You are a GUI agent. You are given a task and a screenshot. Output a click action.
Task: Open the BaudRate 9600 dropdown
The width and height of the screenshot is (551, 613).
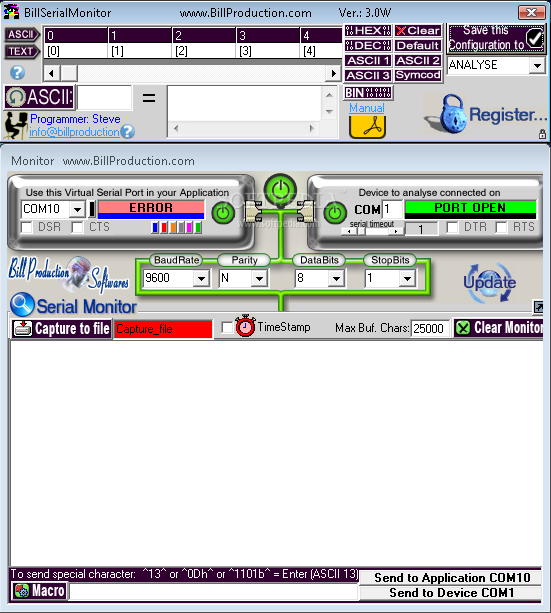coord(201,279)
